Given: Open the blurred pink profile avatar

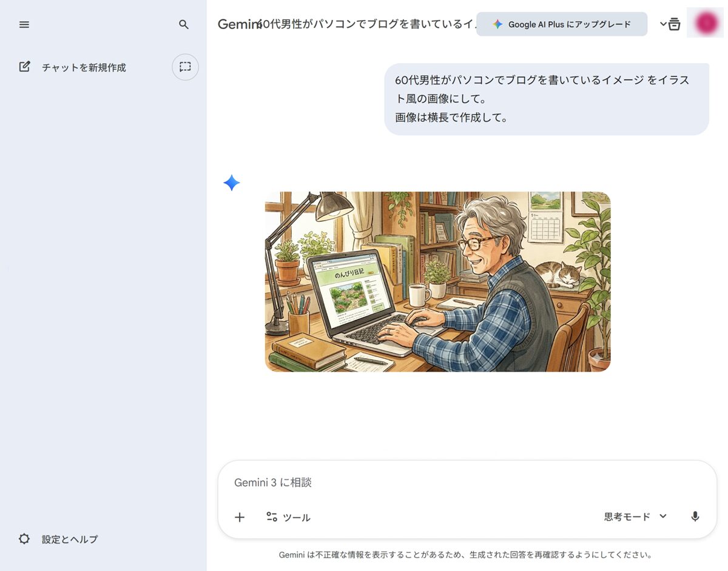Looking at the screenshot, I should click(x=706, y=23).
